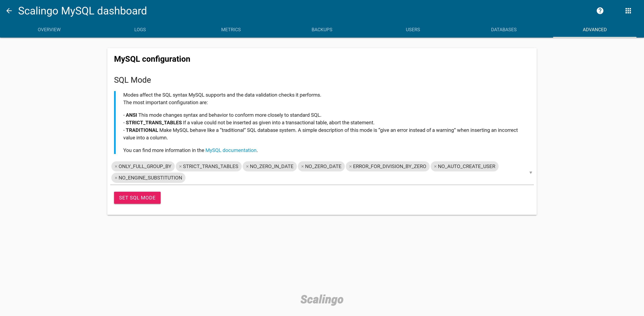Select the Databases tab
The width and height of the screenshot is (644, 316).
[x=504, y=30]
